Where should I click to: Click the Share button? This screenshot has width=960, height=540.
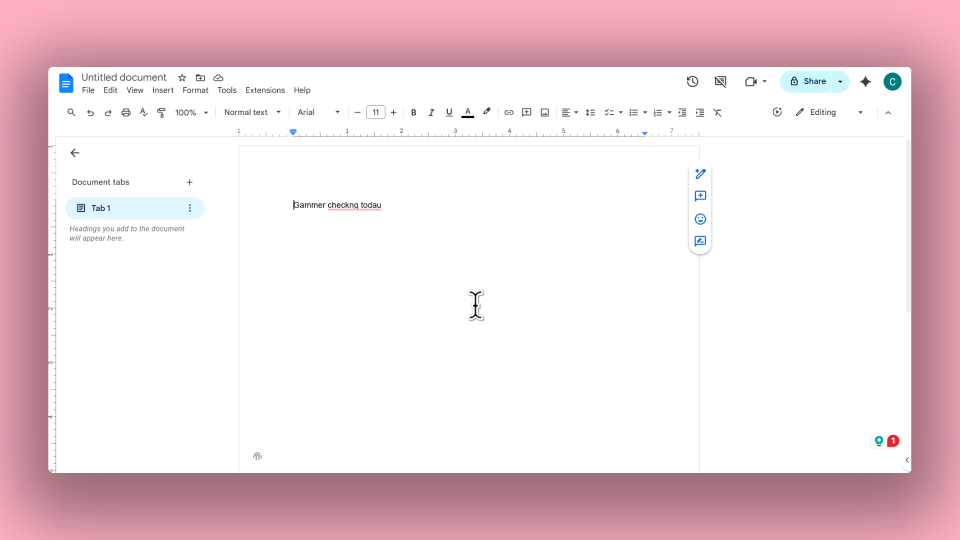pos(808,81)
